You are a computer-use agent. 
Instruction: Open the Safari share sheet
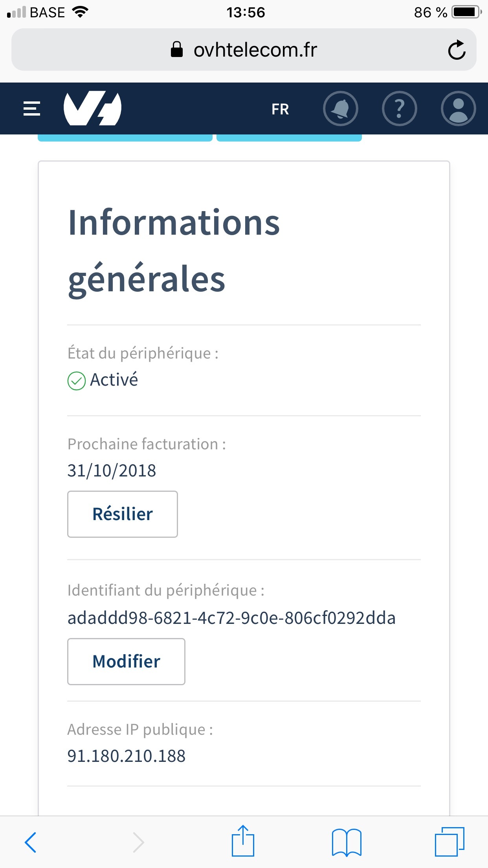click(x=243, y=841)
